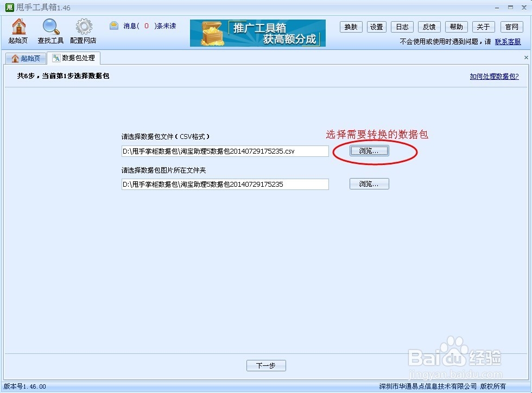532x393 pixels.
Task: Send 反馈 feedback
Action: pos(429,26)
